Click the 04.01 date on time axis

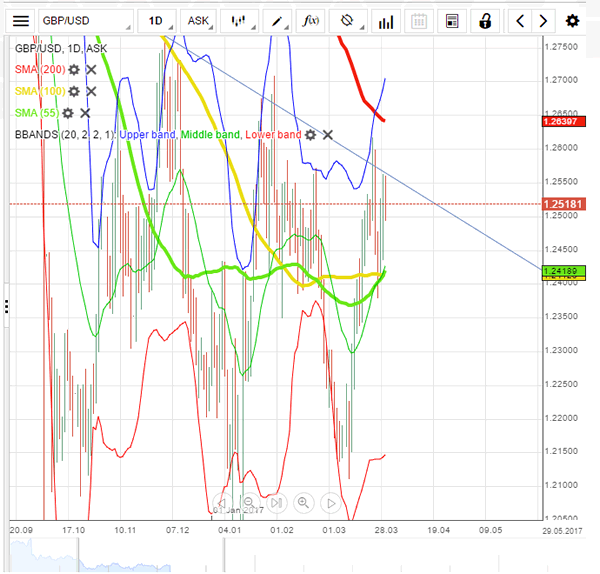click(x=229, y=530)
